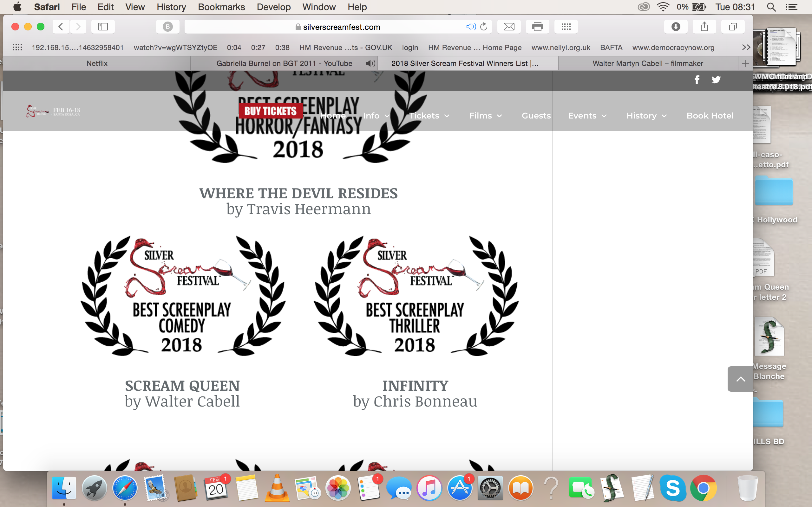This screenshot has width=812, height=507.
Task: Expand the Events navigation dropdown
Action: [x=587, y=116]
